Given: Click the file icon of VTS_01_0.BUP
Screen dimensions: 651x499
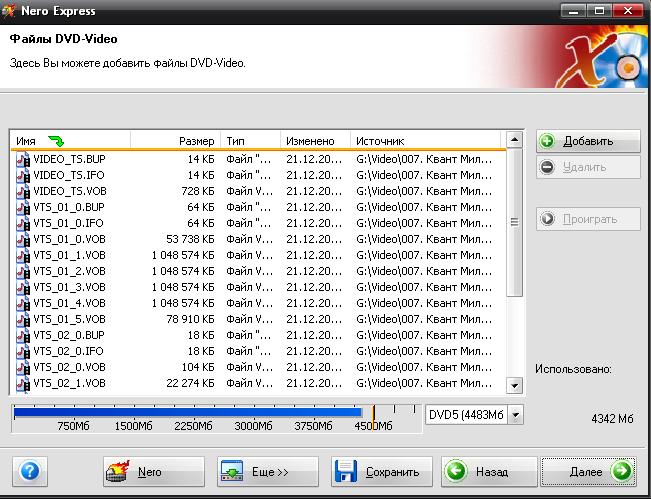Looking at the screenshot, I should coord(23,207).
